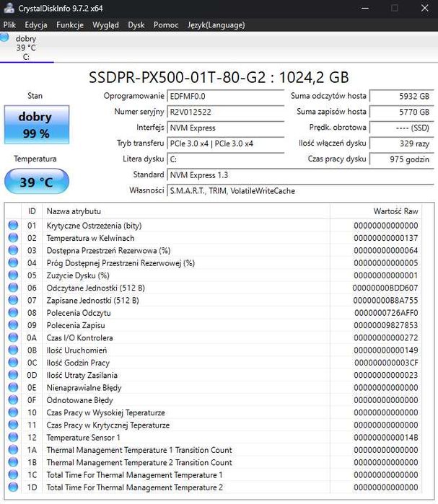Click the Nazwa atrybutu column header
The width and height of the screenshot is (438, 504).
tap(186, 211)
